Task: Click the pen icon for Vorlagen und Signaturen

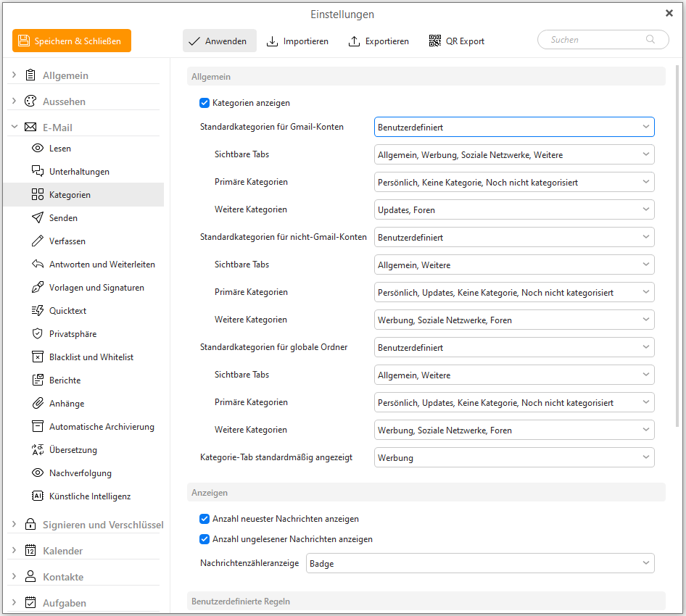Action: click(x=38, y=287)
